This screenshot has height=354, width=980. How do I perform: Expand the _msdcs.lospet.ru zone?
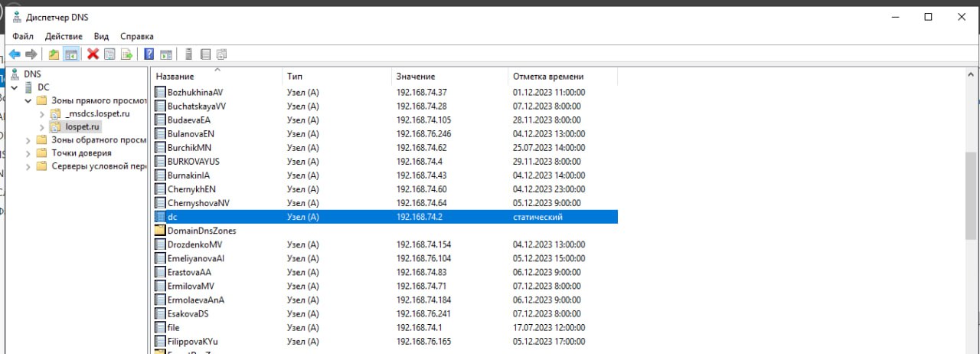tap(43, 113)
